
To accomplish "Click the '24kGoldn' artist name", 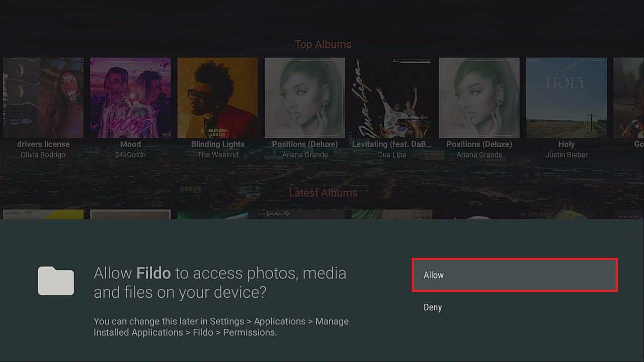I will point(130,155).
